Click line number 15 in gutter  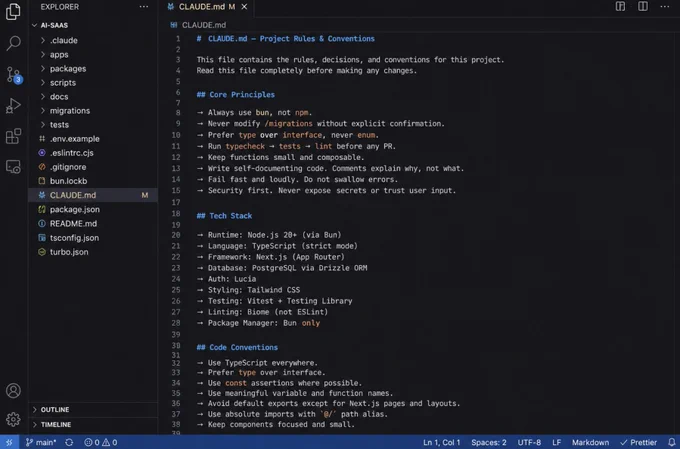coord(176,190)
